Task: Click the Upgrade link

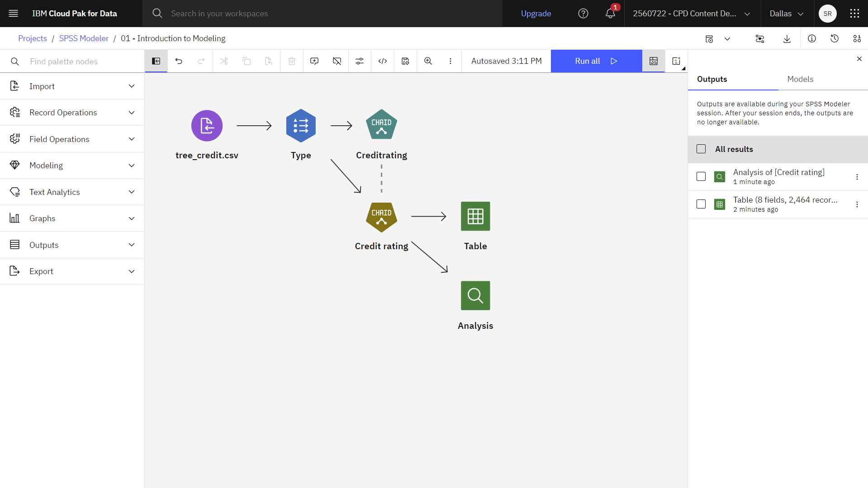Action: (536, 14)
